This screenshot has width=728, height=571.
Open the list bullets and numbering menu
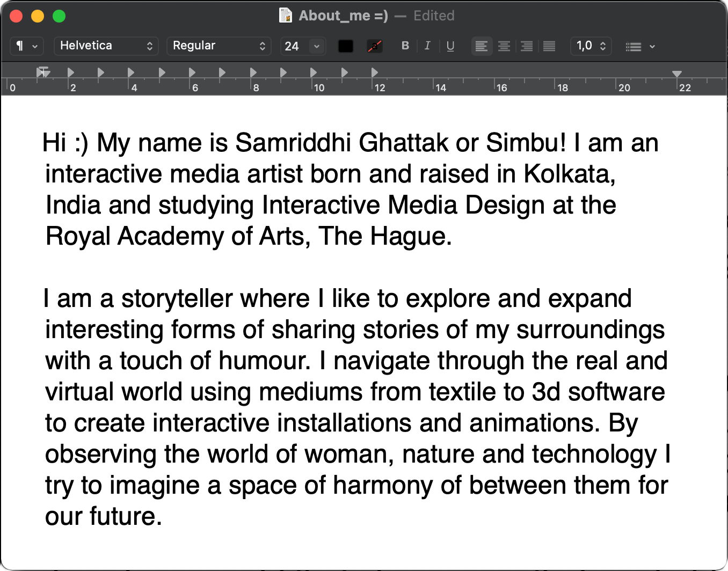(640, 47)
